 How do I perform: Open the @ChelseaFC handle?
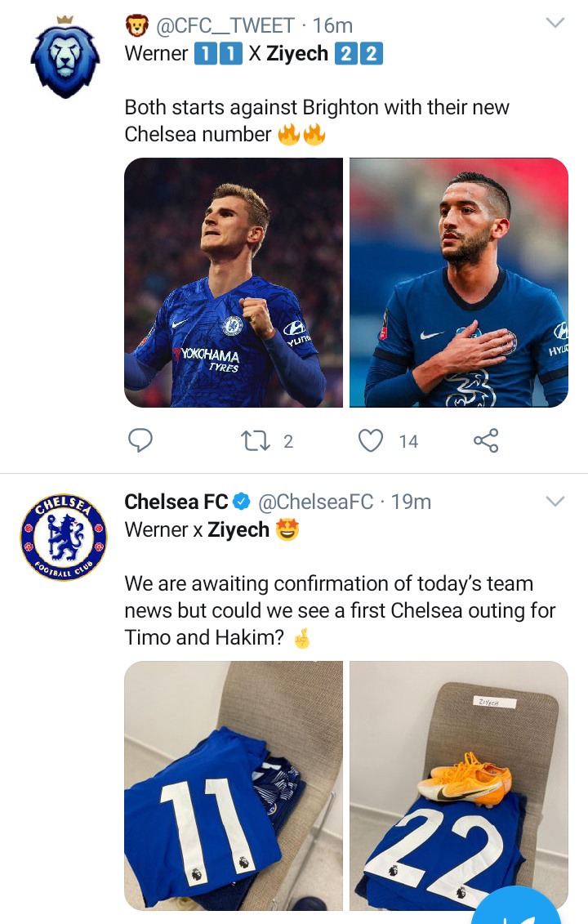(315, 502)
